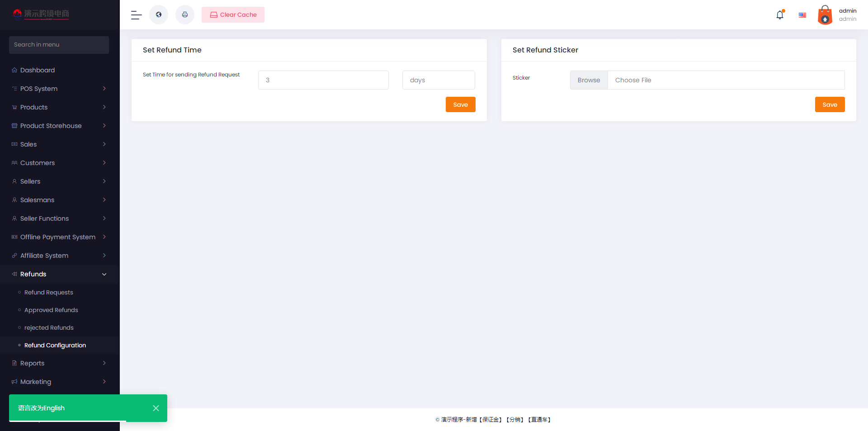Expand the Marketing chevron
The height and width of the screenshot is (431, 868).
[104, 382]
